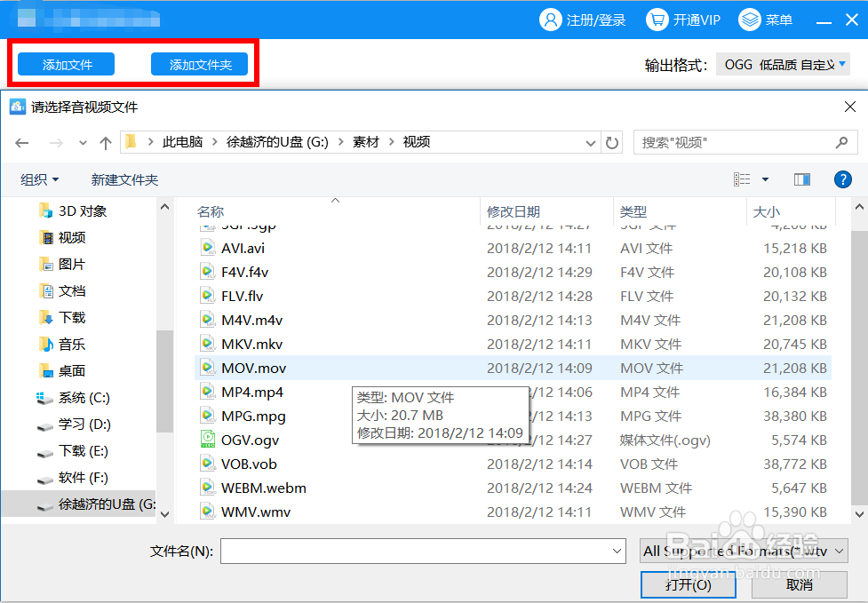Select the WMV.wmv file
The width and height of the screenshot is (868, 603).
pos(513,512)
